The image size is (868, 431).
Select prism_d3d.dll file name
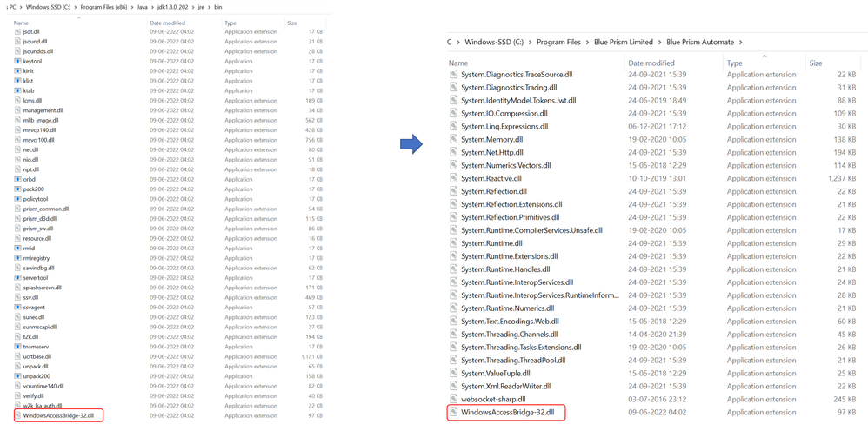(x=42, y=219)
